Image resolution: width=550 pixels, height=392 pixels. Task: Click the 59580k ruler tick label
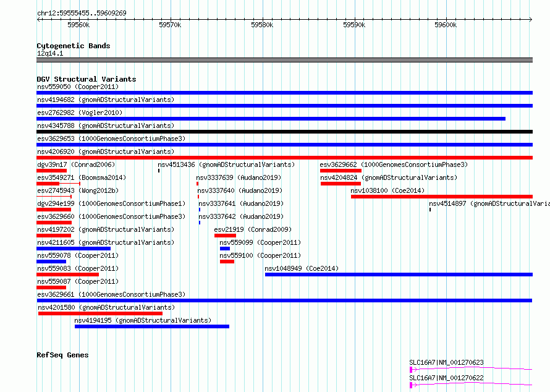pos(262,25)
